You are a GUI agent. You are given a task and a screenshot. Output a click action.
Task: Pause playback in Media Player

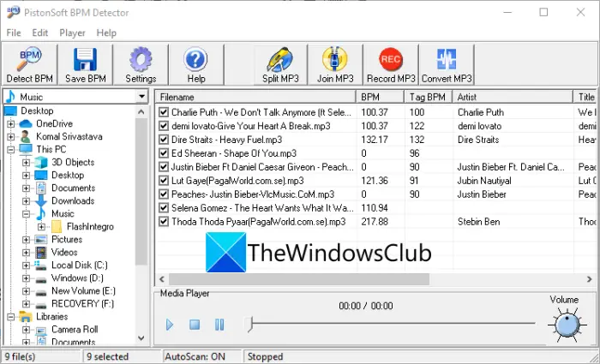[x=219, y=325]
